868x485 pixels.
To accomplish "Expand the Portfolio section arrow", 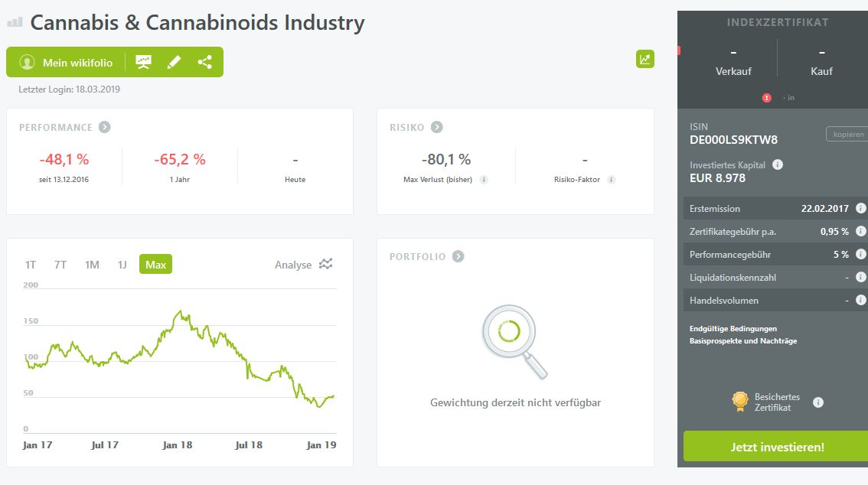I will (x=458, y=256).
